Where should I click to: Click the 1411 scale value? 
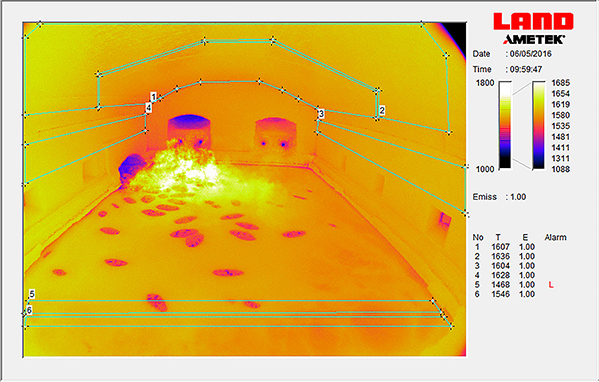click(560, 147)
